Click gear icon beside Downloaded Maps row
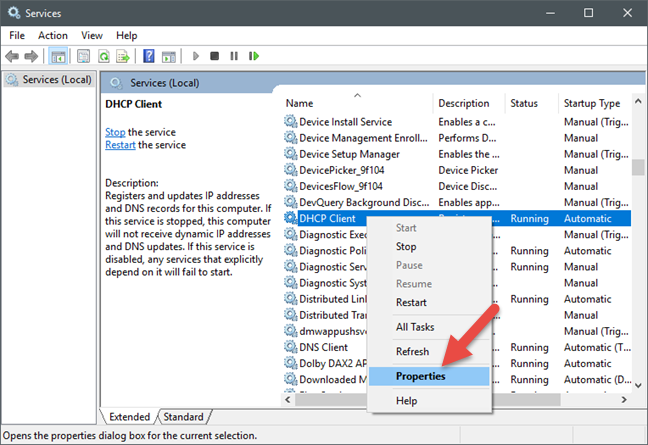Screen dimensions: 648x445 coord(291,379)
